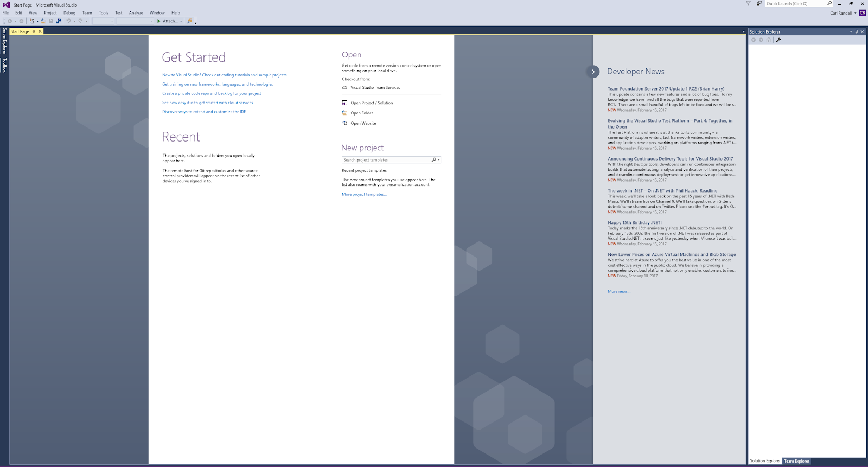This screenshot has width=868, height=467.
Task: Open the document tab list dropdown arrow
Action: pos(744,31)
